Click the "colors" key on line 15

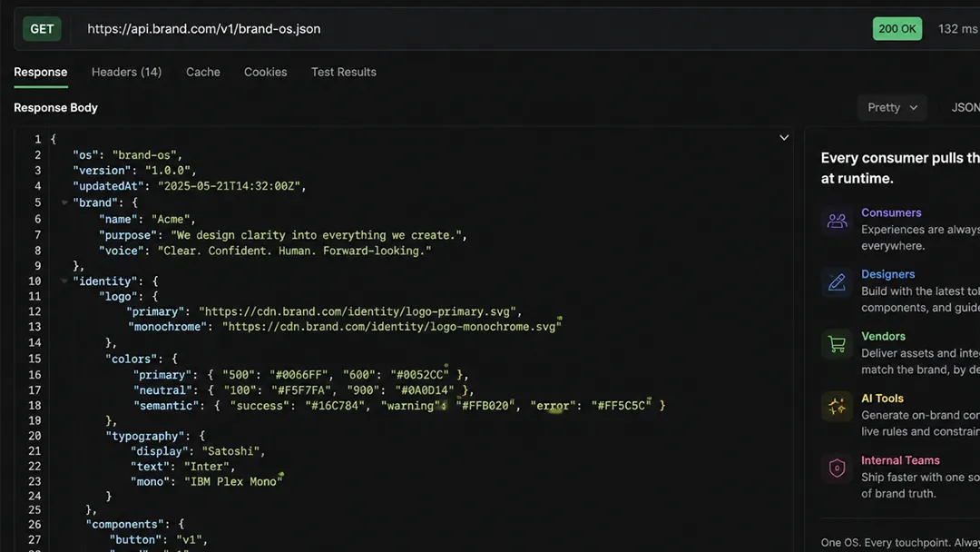pyautogui.click(x=128, y=359)
